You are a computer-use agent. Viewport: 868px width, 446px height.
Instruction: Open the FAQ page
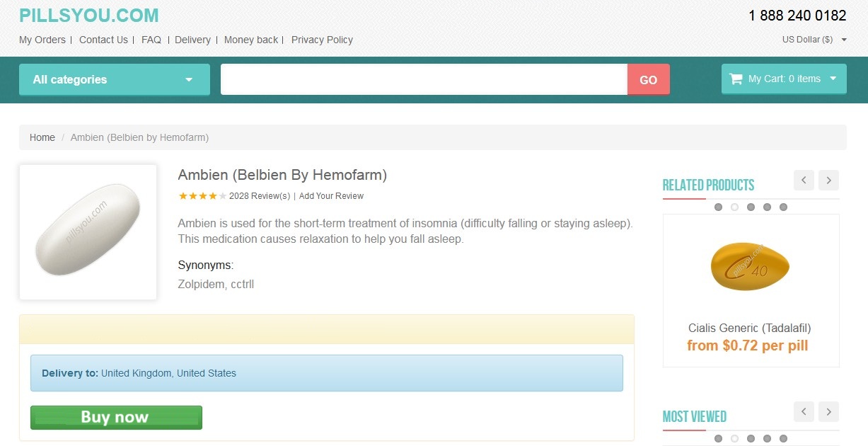point(151,40)
